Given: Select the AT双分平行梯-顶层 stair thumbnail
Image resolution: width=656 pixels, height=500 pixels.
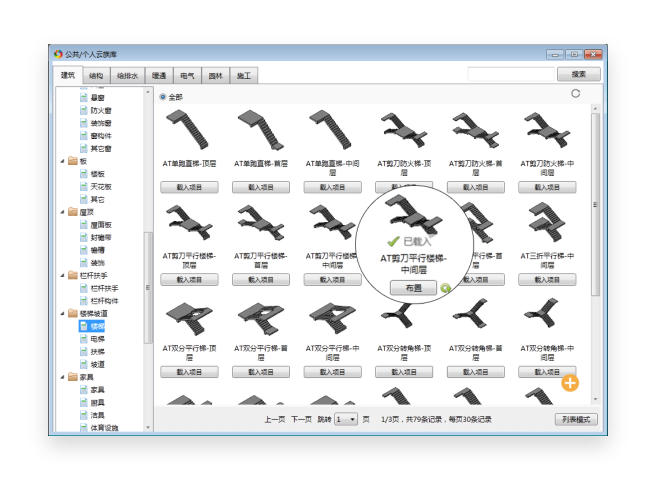Looking at the screenshot, I should coord(189,318).
